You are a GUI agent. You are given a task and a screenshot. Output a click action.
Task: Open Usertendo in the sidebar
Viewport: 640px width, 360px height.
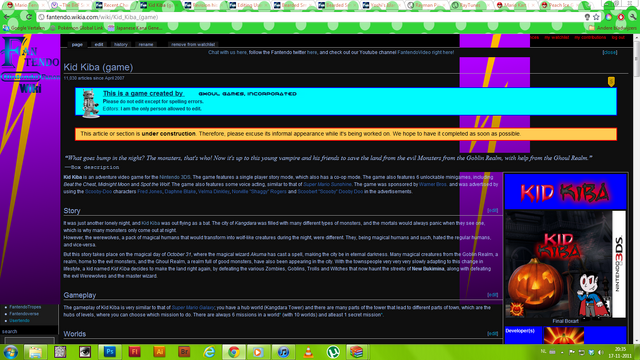click(20, 320)
